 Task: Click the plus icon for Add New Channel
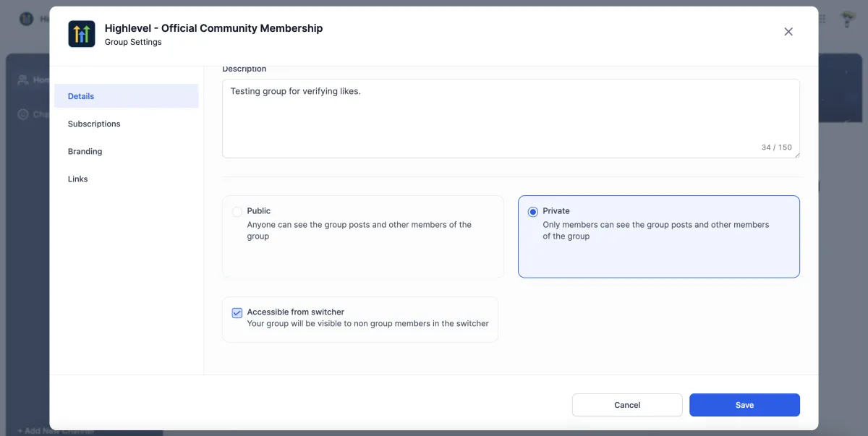click(20, 431)
